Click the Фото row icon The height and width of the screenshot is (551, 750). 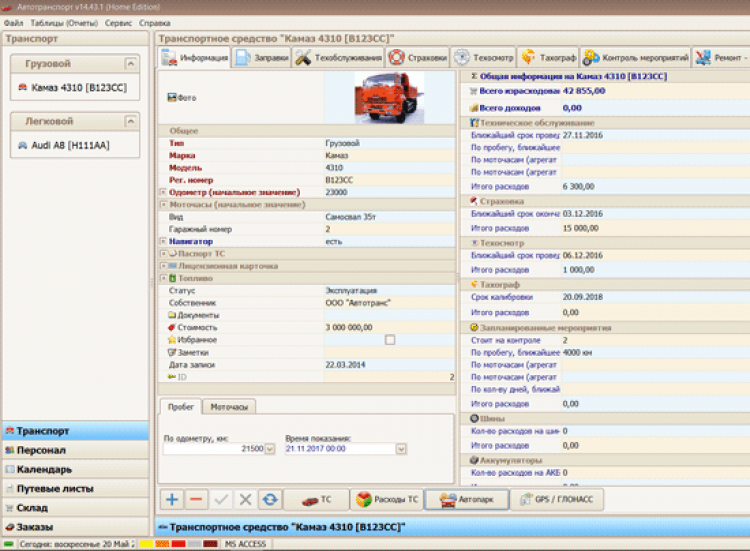tap(172, 98)
